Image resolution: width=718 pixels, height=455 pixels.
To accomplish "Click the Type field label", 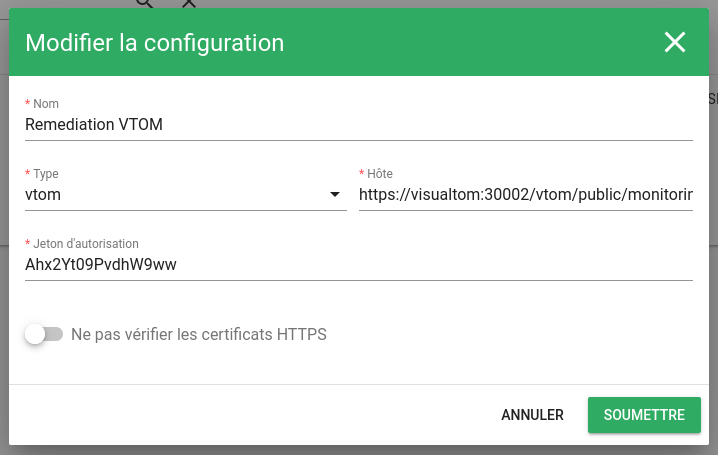I will 46,173.
